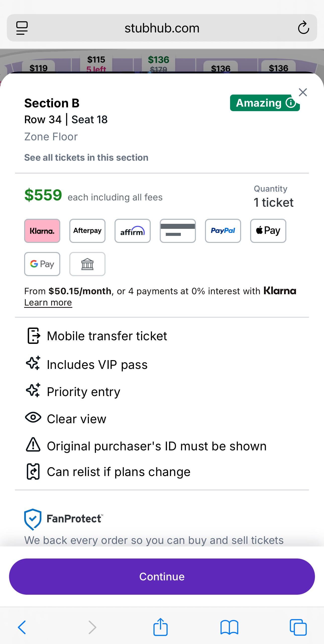This screenshot has width=324, height=644.
Task: Show all open Safari tabs
Action: [298, 627]
